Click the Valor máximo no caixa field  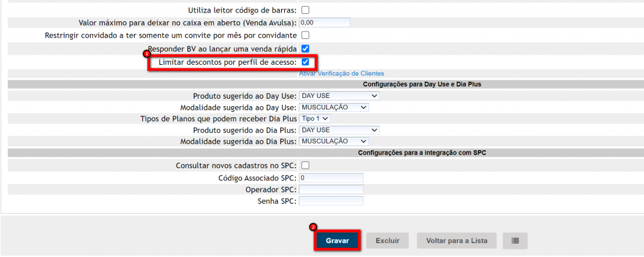(324, 22)
